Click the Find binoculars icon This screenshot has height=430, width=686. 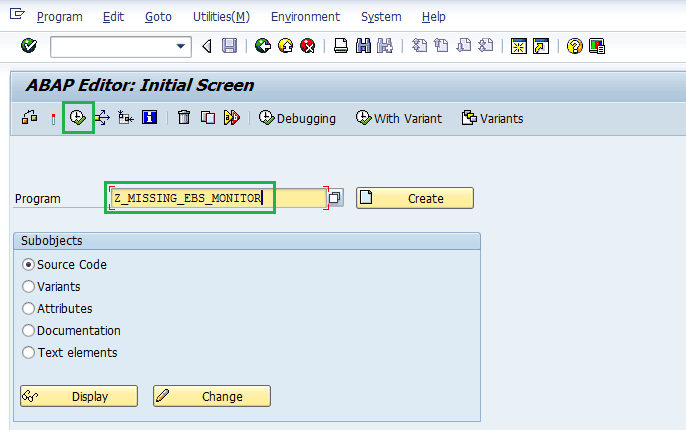(363, 46)
